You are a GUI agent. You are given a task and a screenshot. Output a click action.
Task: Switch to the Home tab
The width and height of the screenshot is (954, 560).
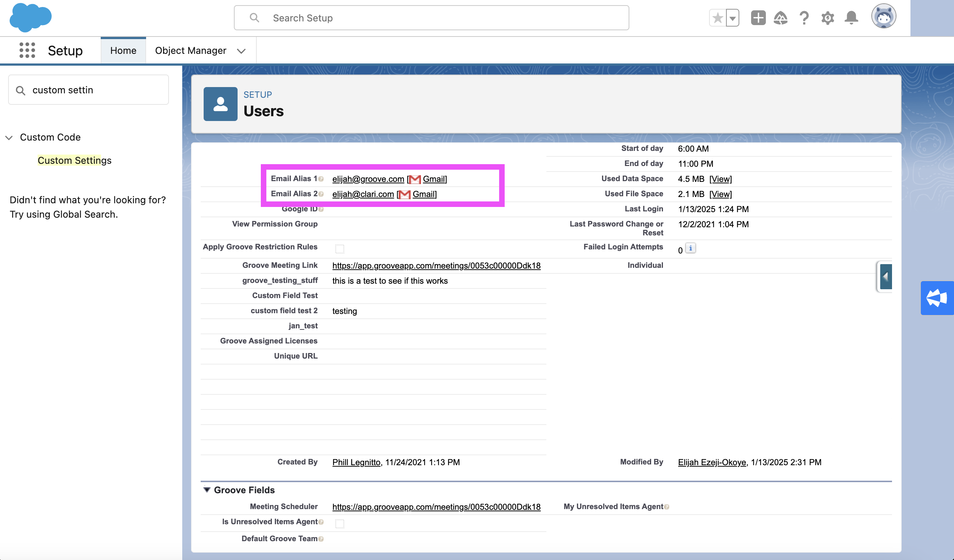coord(123,51)
